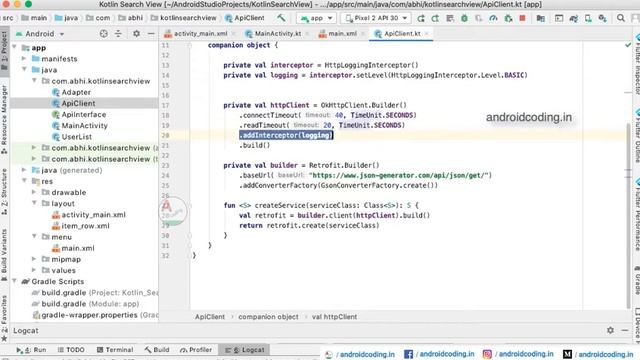Collapse the main com.abhi.kotlinsearchview package

(34, 81)
